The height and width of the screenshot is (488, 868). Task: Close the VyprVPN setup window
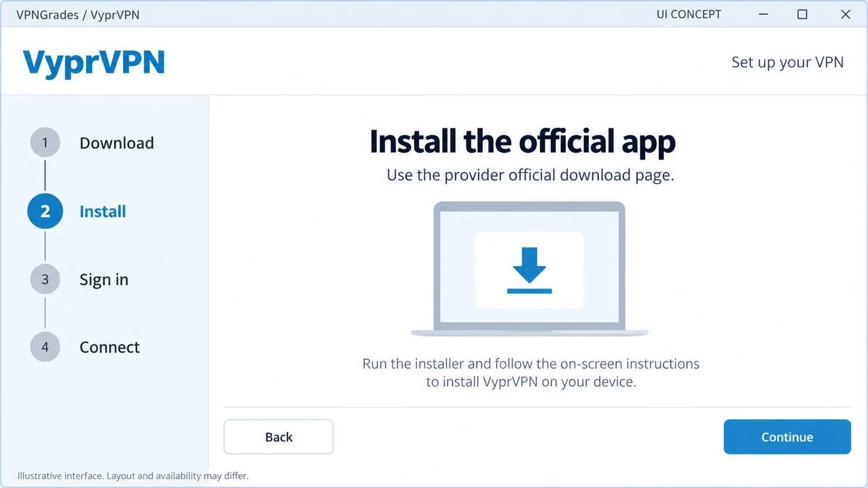click(x=845, y=14)
